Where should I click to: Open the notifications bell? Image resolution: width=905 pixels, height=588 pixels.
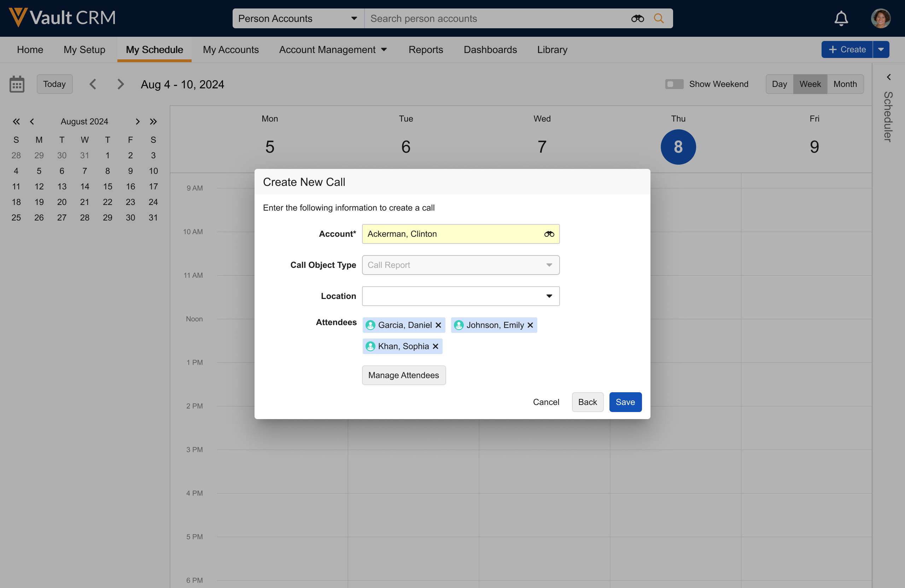[841, 18]
